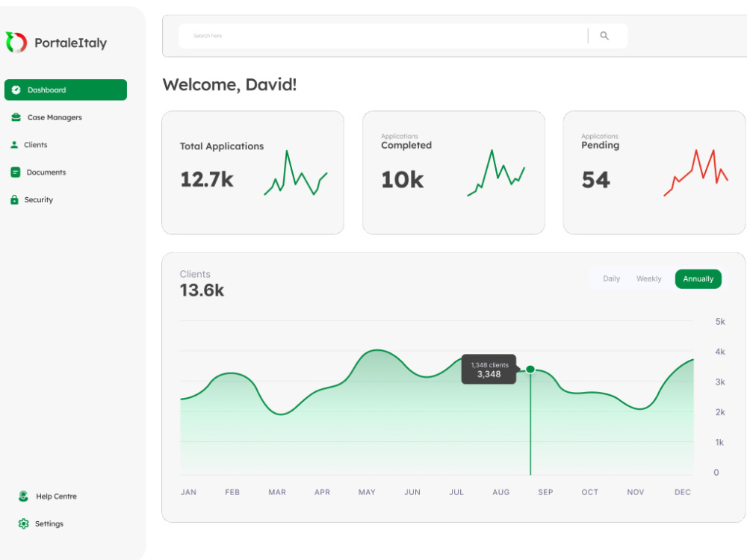Click the DEC axis label

pos(683,492)
